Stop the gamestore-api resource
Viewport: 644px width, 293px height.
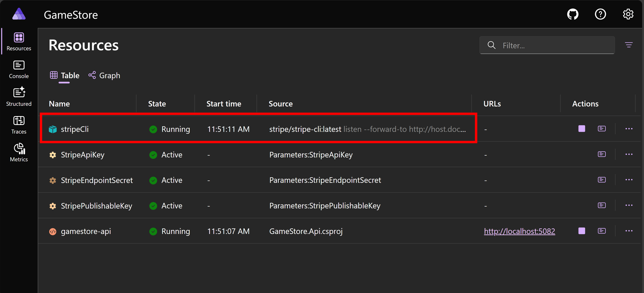tap(581, 231)
